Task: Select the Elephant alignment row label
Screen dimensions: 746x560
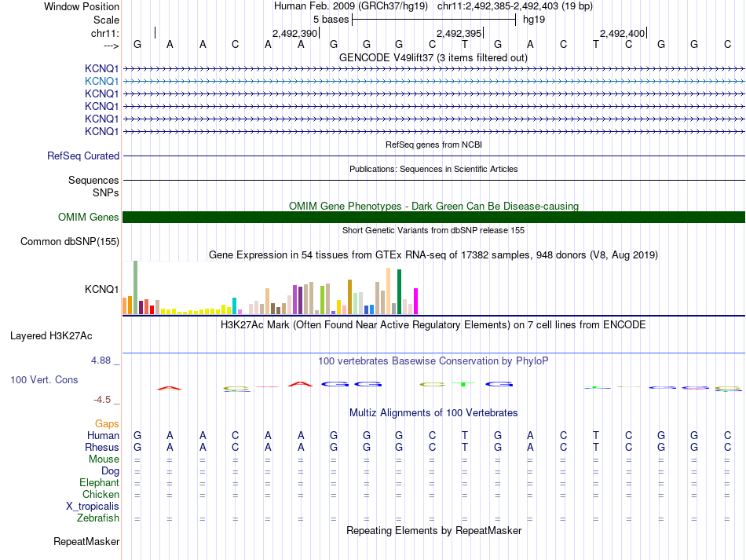Action: click(x=99, y=483)
